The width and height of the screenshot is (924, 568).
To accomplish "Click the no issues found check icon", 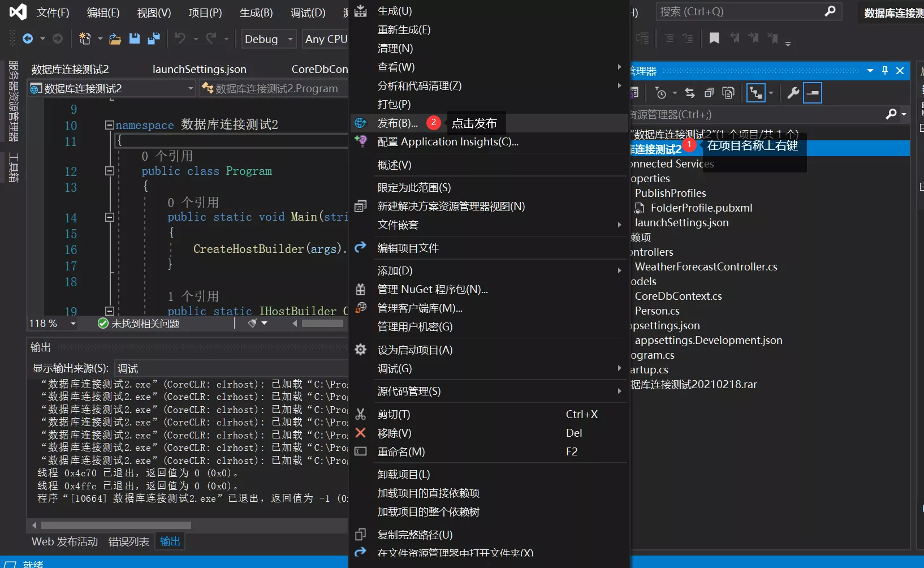I will pos(103,323).
